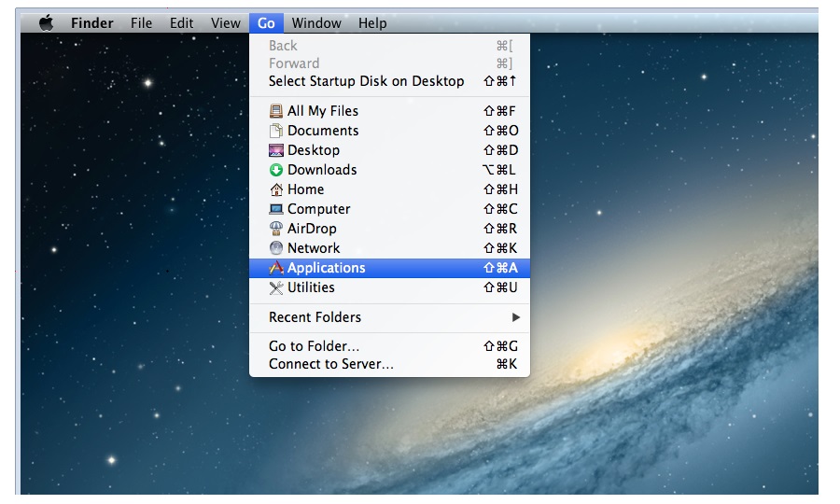840x504 pixels.
Task: Select the highlighted Applications entry
Action: point(389,268)
